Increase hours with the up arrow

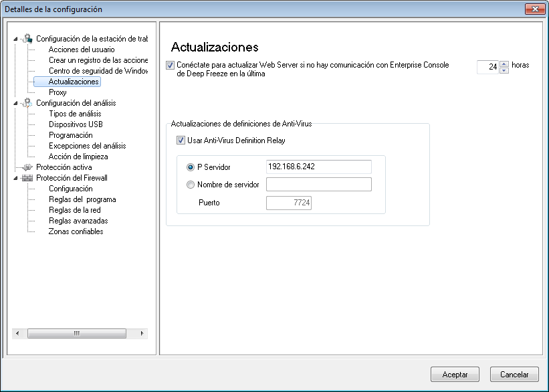pyautogui.click(x=504, y=64)
